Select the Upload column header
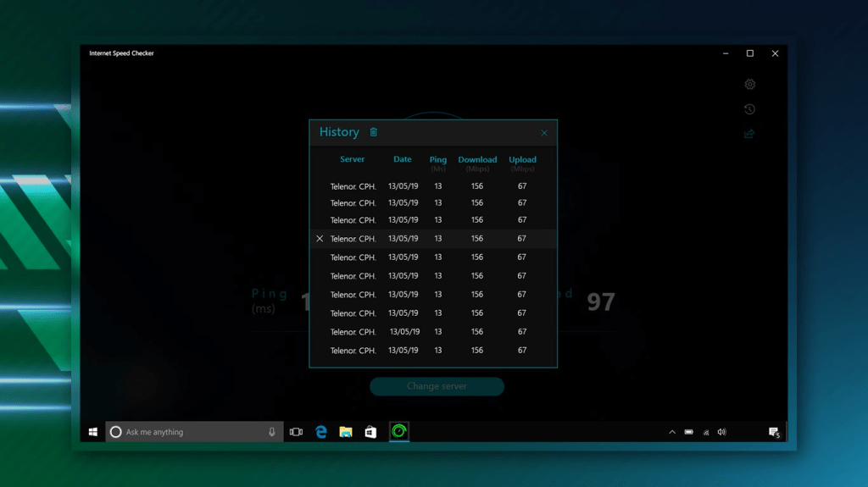 pyautogui.click(x=522, y=160)
